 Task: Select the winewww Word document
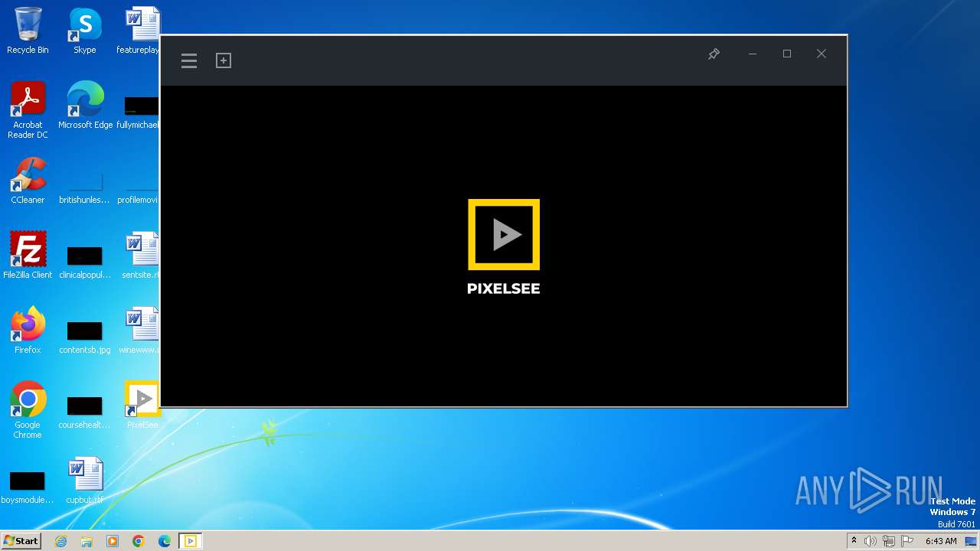pos(141,331)
